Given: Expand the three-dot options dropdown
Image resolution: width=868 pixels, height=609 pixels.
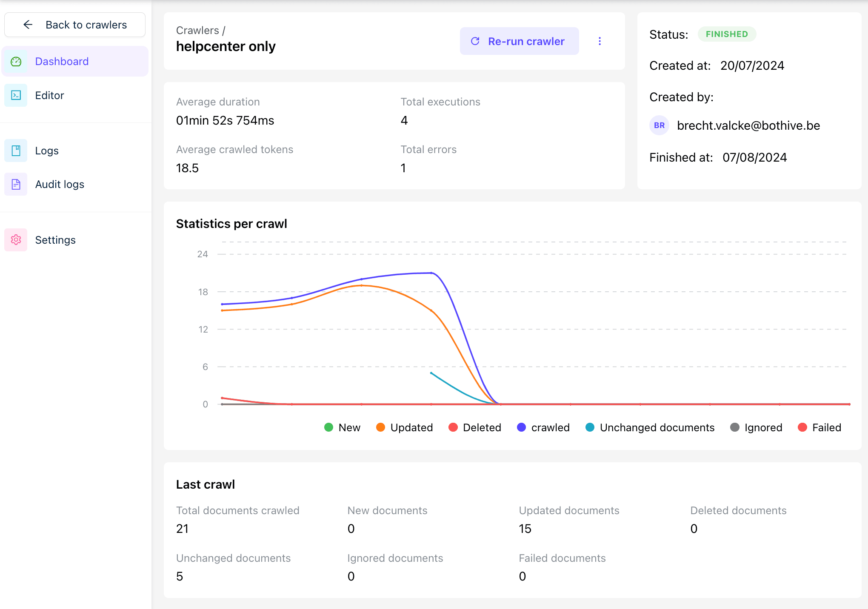Looking at the screenshot, I should (x=599, y=42).
